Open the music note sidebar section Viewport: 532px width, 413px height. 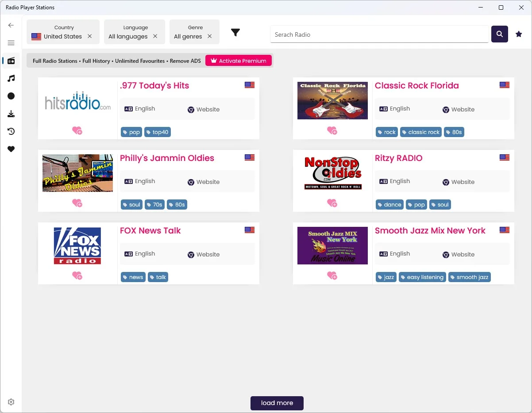coord(11,78)
